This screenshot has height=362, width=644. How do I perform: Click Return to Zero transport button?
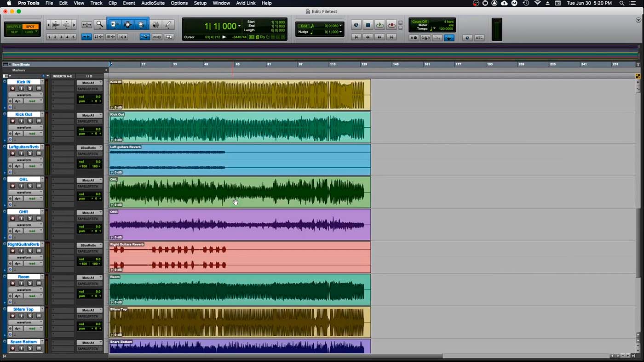pyautogui.click(x=356, y=37)
